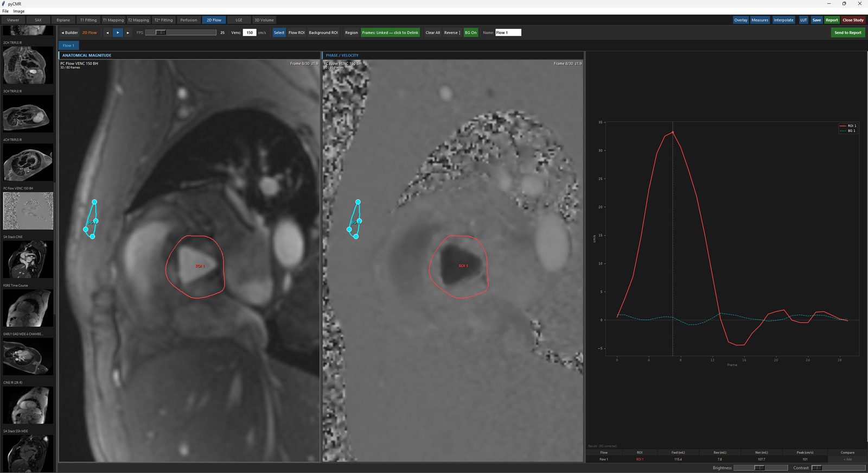This screenshot has width=868, height=473.
Task: Click Send to Report
Action: tap(848, 33)
